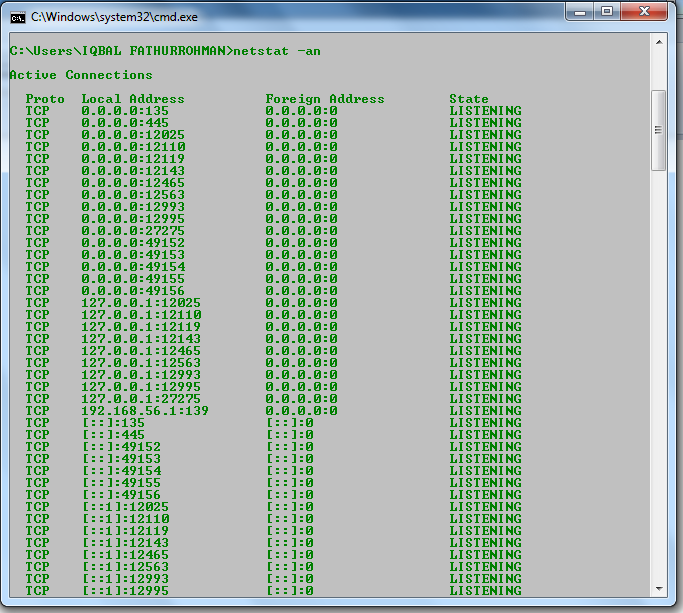This screenshot has width=683, height=613.
Task: Open the cmd.exe system menu icon
Action: [18, 17]
